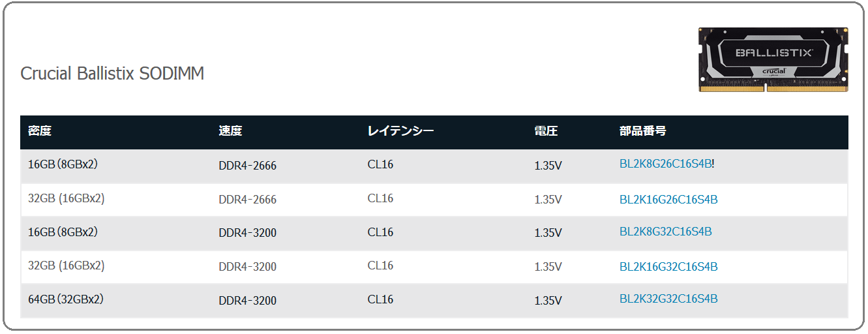Screen dimensions: 868x334
Task: Click the DDR4-3200 cell in the last row
Action: click(247, 301)
